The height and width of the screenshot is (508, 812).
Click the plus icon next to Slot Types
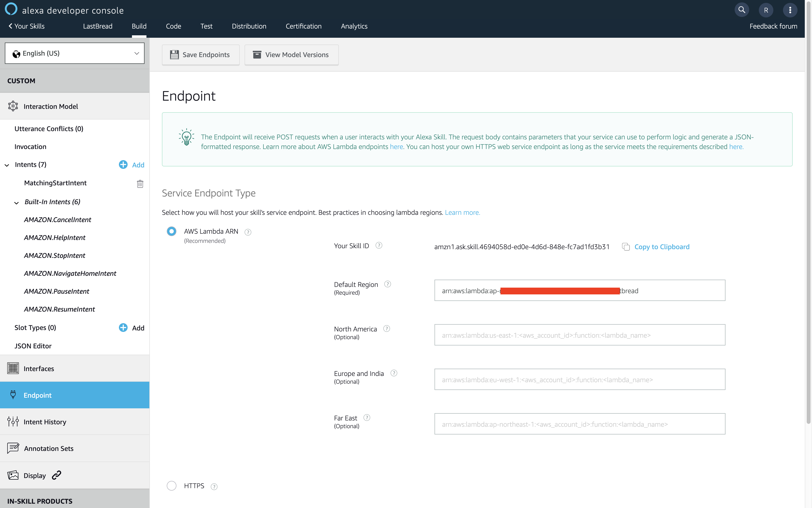click(x=123, y=328)
